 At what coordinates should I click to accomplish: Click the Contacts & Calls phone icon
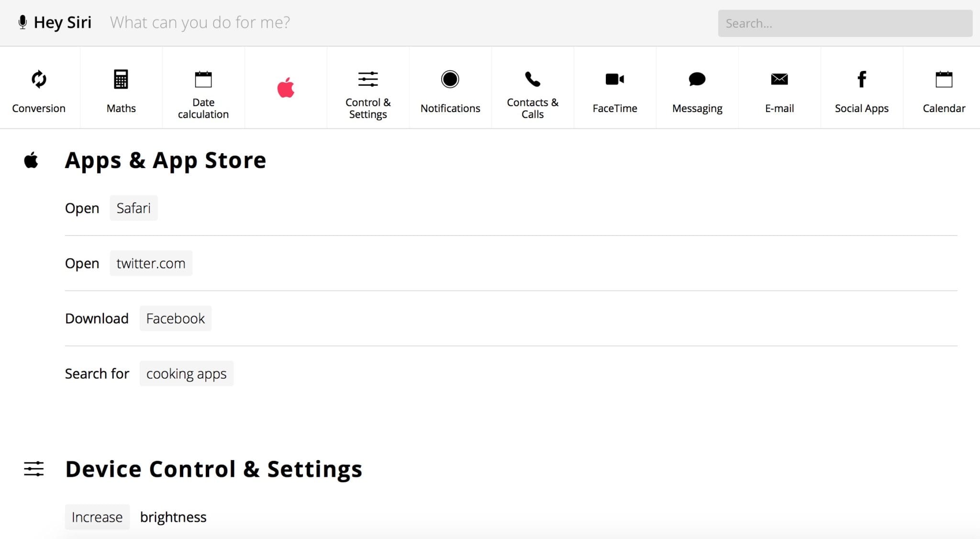tap(533, 79)
